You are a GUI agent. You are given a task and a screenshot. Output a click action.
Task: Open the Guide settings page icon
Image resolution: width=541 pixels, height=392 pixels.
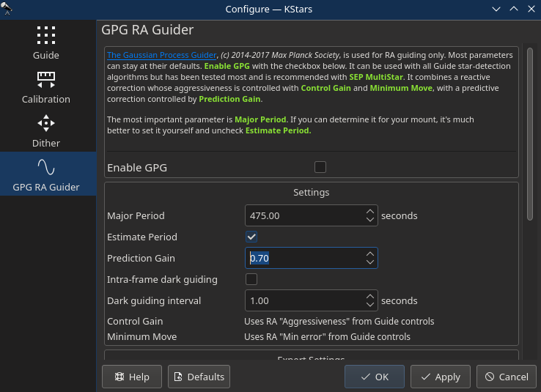(x=46, y=35)
